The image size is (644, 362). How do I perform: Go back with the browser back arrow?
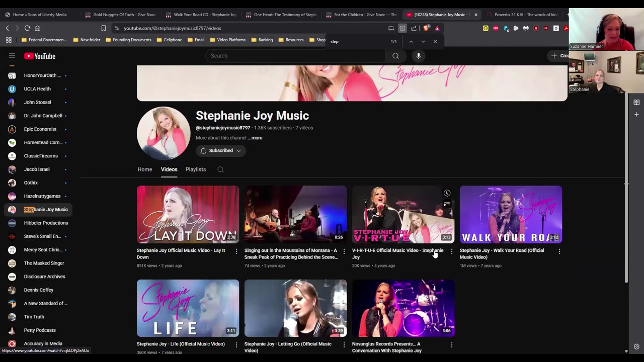pos(7,28)
